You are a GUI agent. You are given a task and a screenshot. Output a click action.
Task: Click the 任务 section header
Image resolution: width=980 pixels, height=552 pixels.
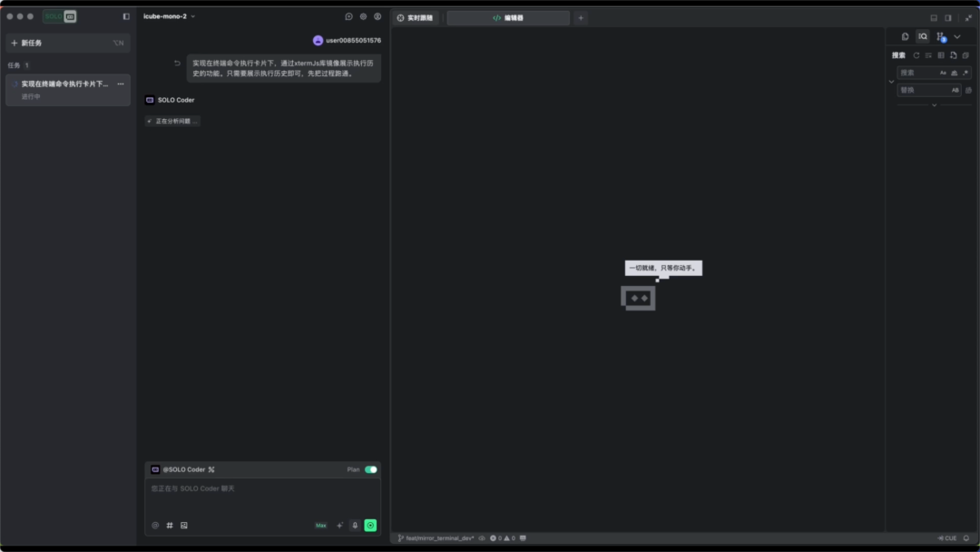[18, 65]
